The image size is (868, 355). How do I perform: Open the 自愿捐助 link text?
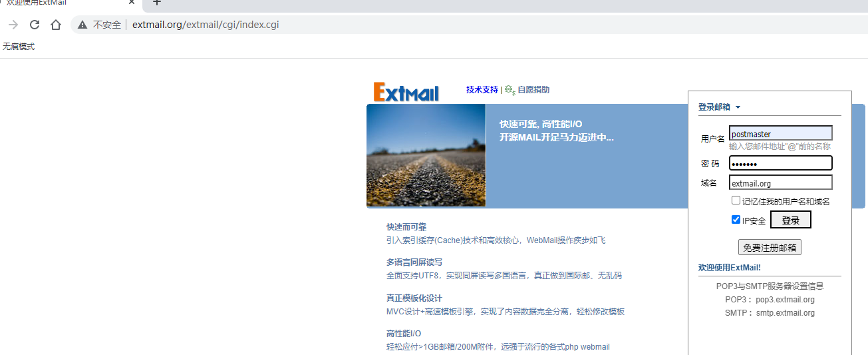[533, 90]
